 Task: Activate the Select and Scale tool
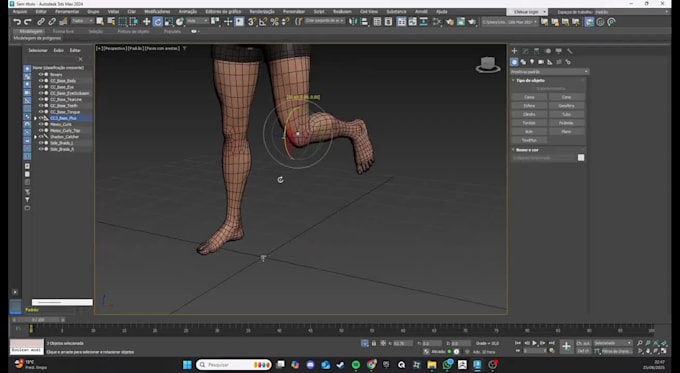pyautogui.click(x=169, y=21)
